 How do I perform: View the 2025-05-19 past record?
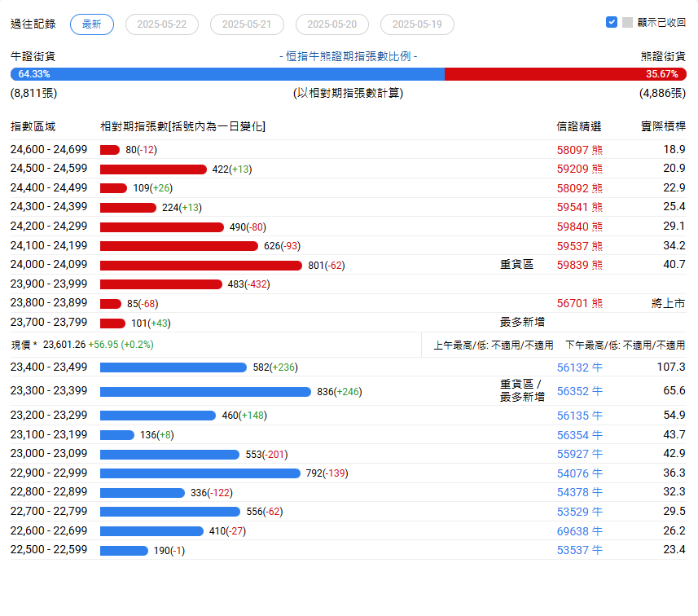point(417,24)
